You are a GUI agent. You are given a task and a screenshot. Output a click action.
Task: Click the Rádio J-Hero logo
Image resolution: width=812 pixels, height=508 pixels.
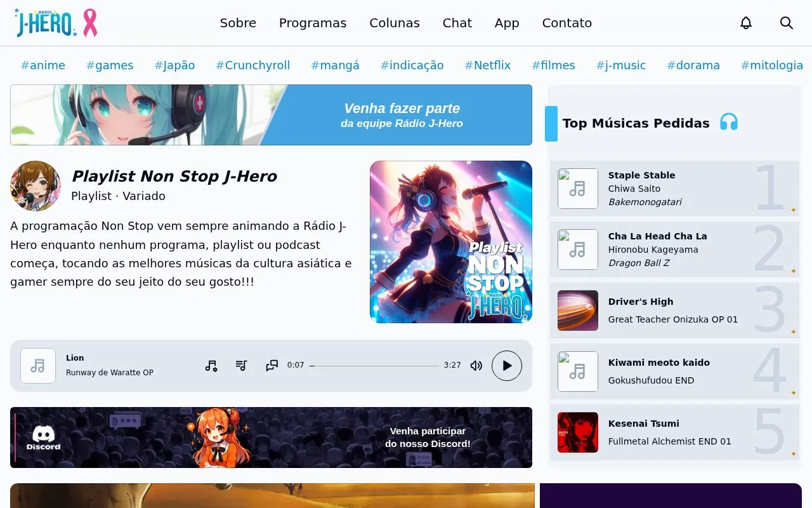46,23
